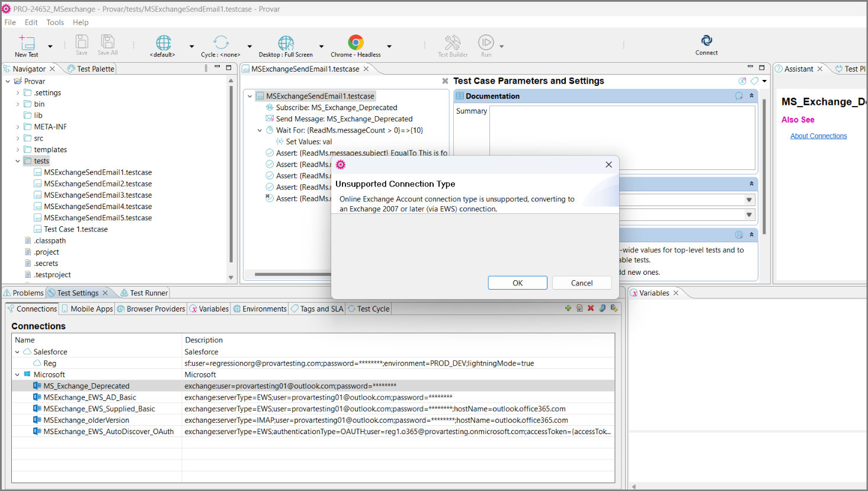Image resolution: width=868 pixels, height=491 pixels.
Task: Click the Chrome Headless browser icon
Action: click(355, 43)
